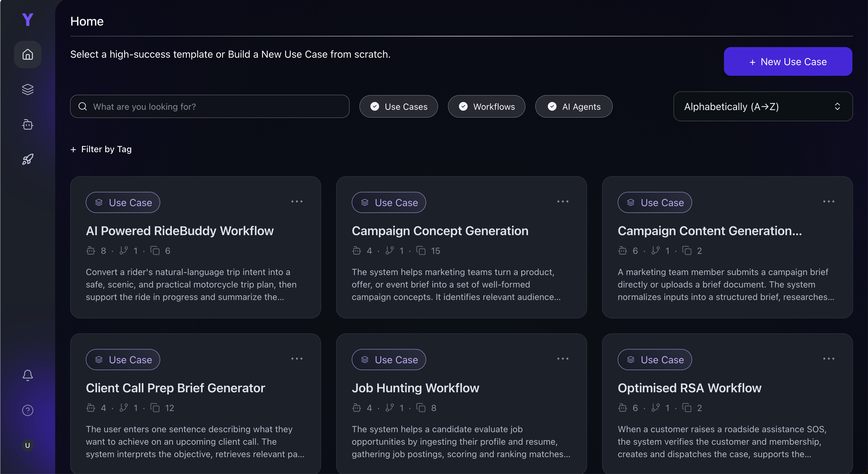The width and height of the screenshot is (868, 474).
Task: Click description starting 'When a customer raises'
Action: [722, 441]
